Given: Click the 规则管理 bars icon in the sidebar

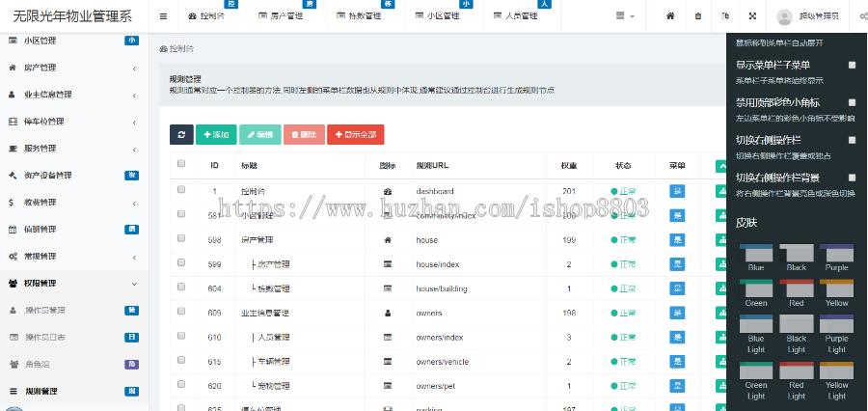Looking at the screenshot, I should pos(14,392).
